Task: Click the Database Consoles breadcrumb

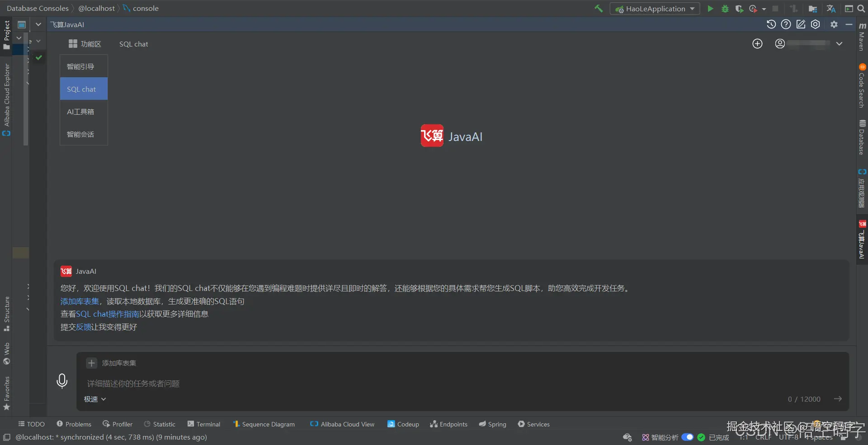Action: [38, 8]
